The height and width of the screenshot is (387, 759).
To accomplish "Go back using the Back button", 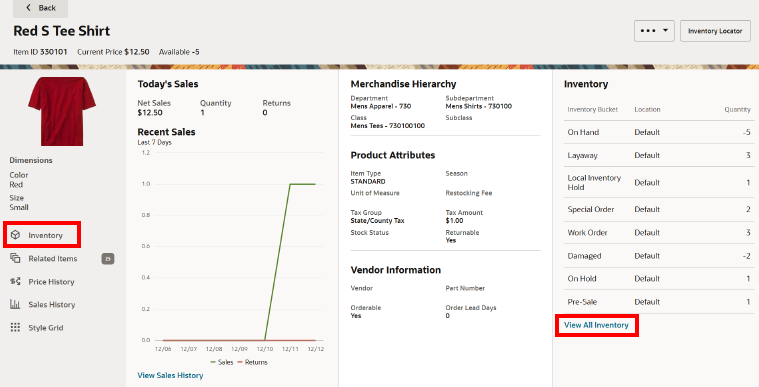I will pyautogui.click(x=40, y=8).
